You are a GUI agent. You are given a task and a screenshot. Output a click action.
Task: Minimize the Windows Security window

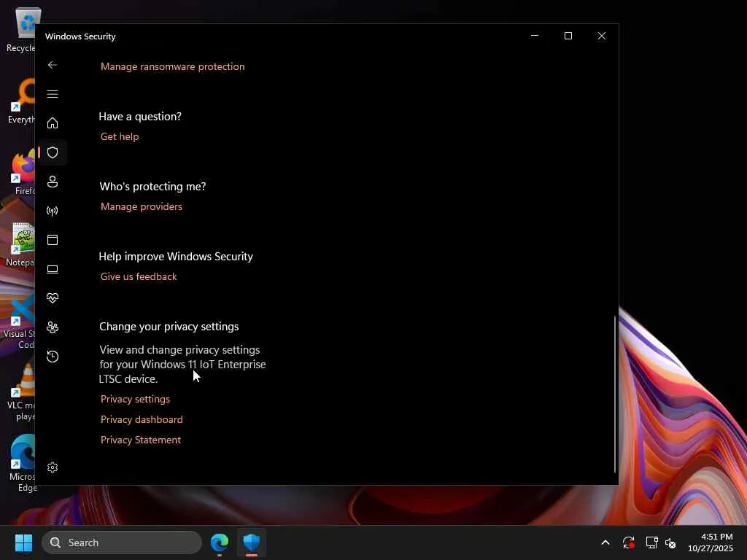click(535, 36)
